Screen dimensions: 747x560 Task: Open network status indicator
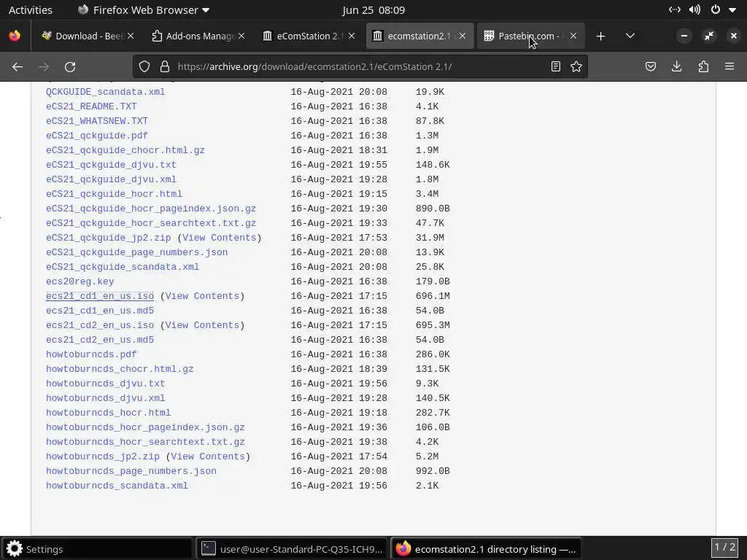[675, 10]
